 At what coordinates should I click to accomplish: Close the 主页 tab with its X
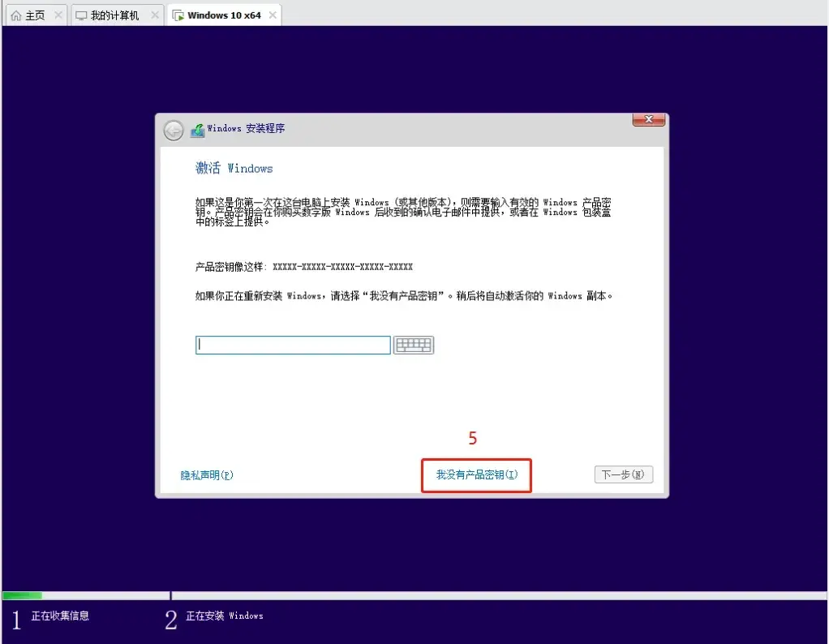click(58, 15)
